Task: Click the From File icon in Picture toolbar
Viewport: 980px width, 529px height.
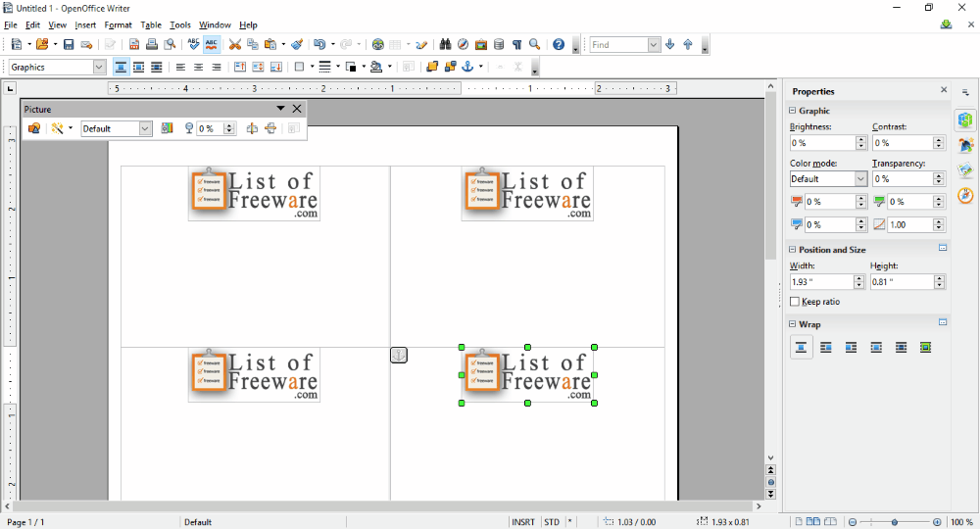Action: (34, 128)
